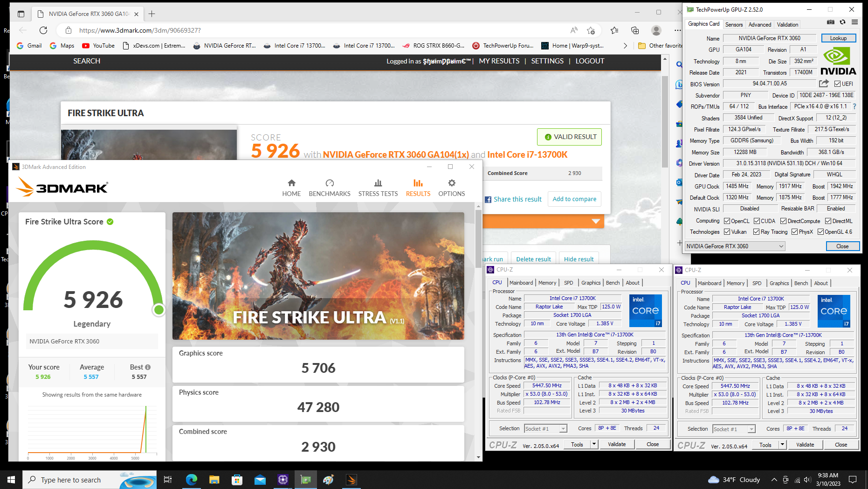Toggle PhysX checkbox in GPU-Z
The height and width of the screenshot is (489, 868).
(x=794, y=232)
